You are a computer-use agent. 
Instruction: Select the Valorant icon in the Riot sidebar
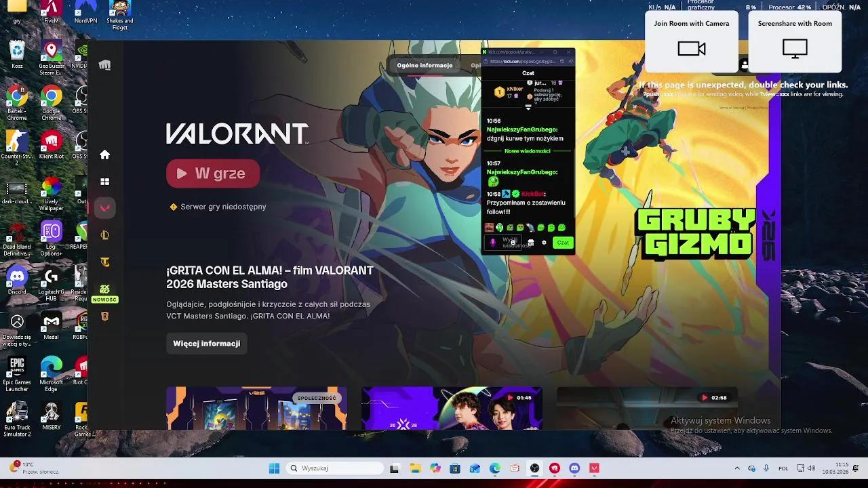[x=104, y=208]
